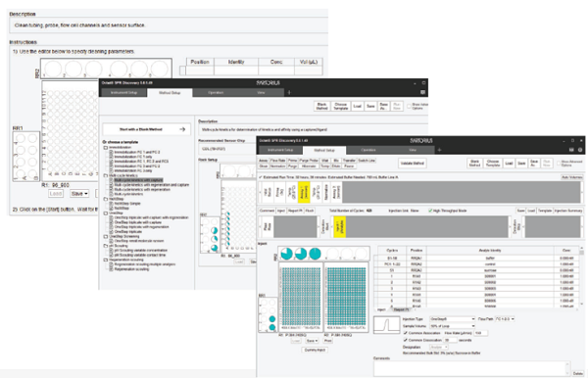This screenshot has height=378, width=588.
Task: Click the arrow icon on Start with a Blank Method
Action: point(182,129)
